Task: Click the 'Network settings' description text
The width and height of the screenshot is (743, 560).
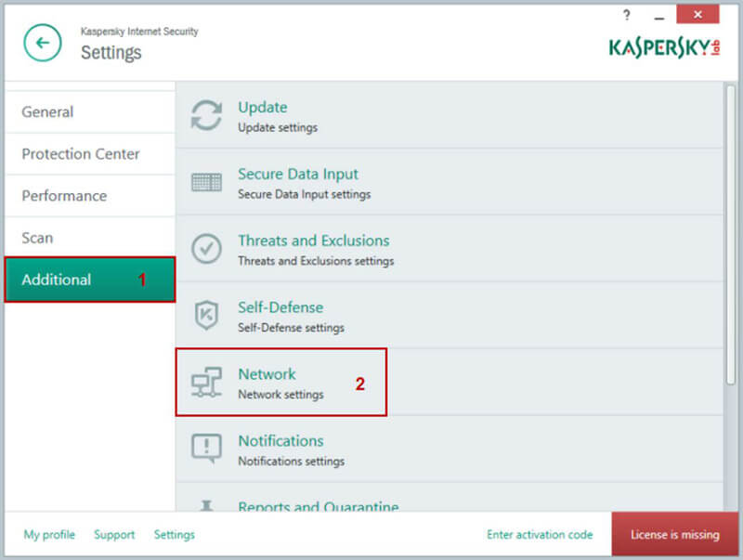Action: tap(281, 395)
